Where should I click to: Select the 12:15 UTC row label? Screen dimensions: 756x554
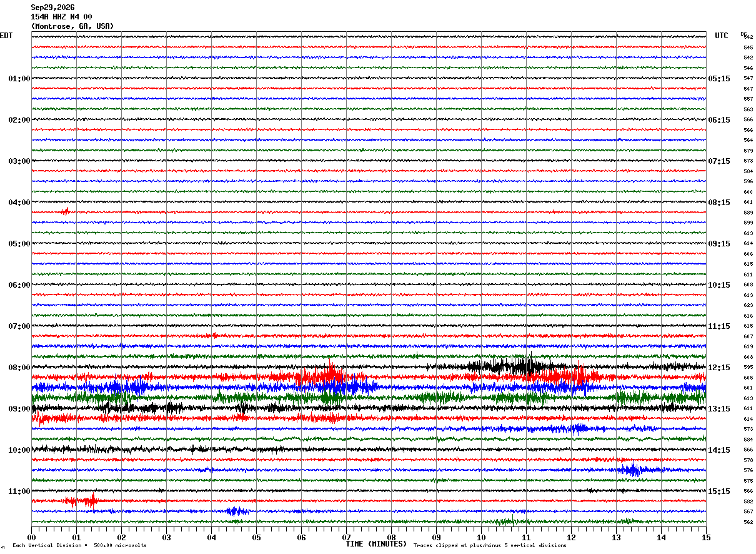719,367
